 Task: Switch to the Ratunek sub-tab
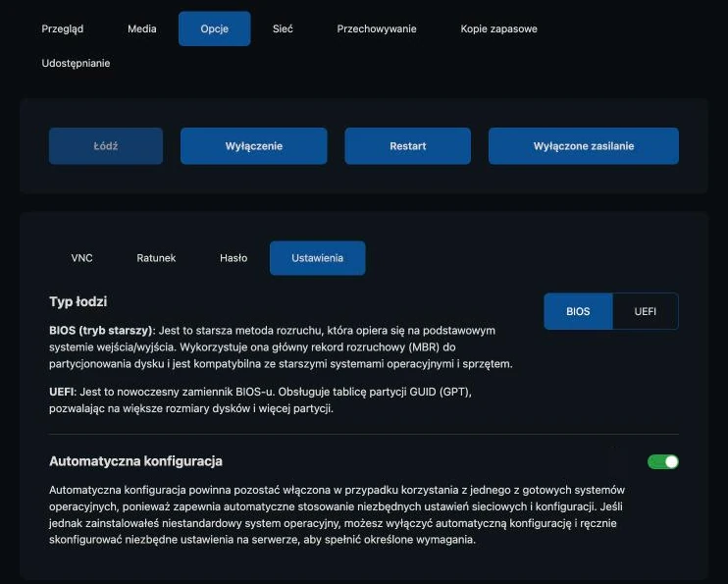(x=156, y=258)
